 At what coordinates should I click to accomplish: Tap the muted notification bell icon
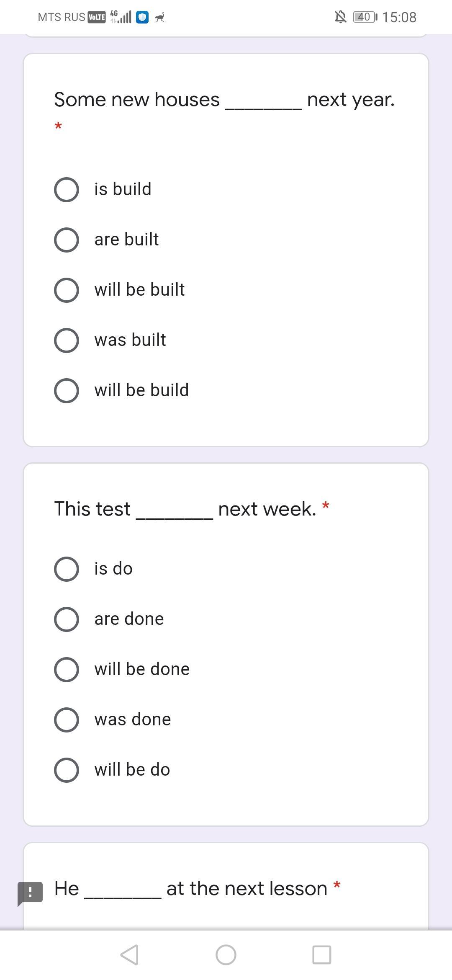click(x=340, y=17)
